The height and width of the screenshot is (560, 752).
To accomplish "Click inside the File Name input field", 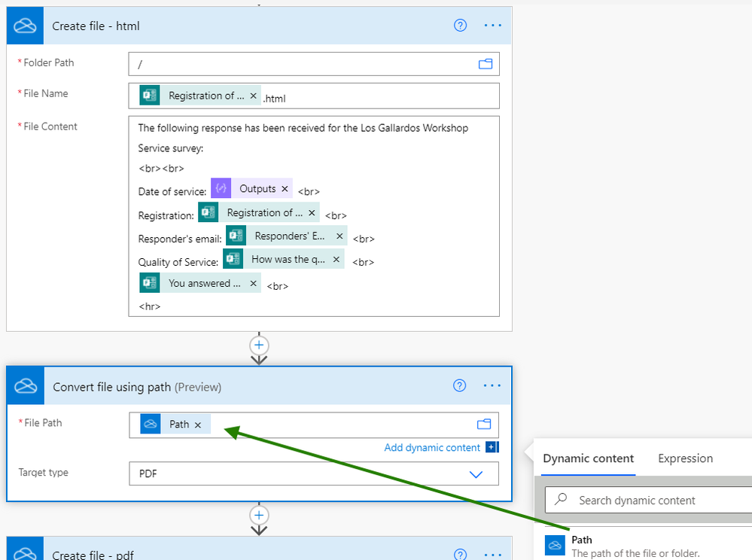I will (314, 96).
